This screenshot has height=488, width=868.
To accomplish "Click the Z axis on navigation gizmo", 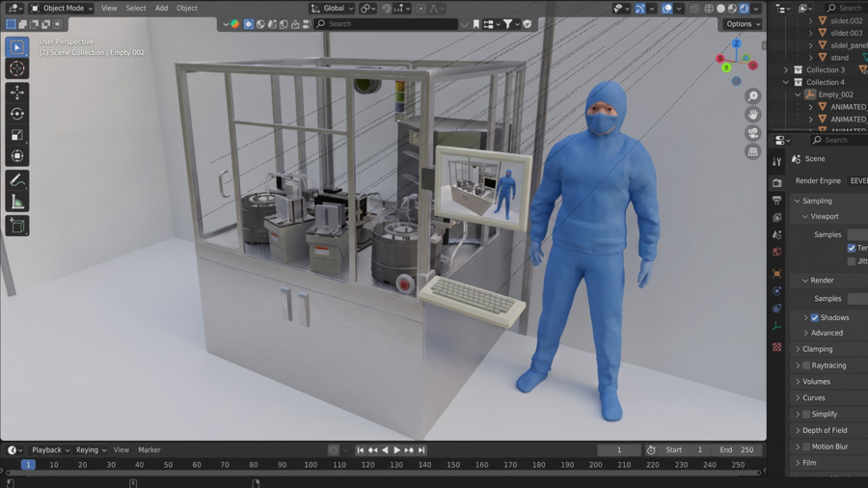I will click(736, 43).
